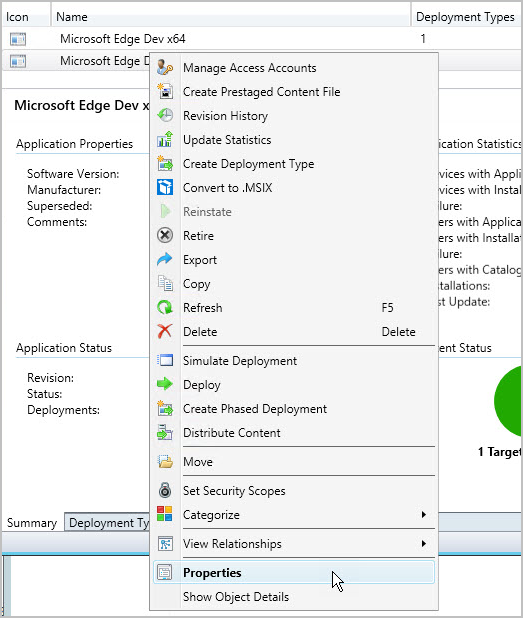Click the second application row icon
The image size is (523, 618).
tap(18, 61)
